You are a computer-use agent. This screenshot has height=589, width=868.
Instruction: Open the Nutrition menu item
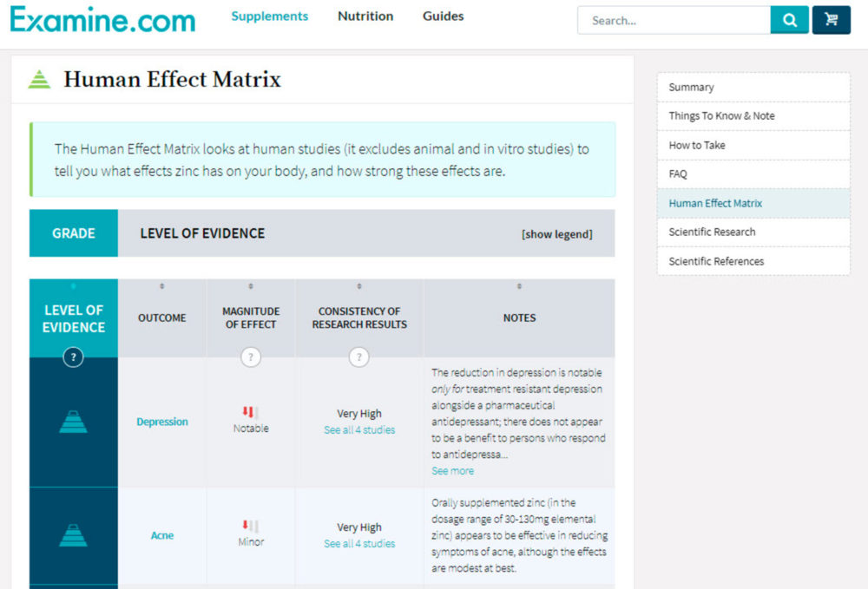coord(365,16)
